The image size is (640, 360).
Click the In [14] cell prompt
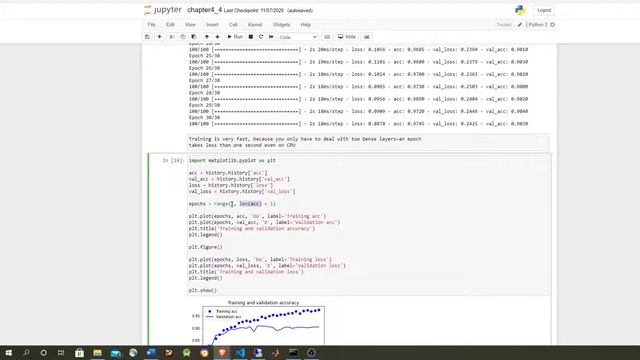point(173,160)
